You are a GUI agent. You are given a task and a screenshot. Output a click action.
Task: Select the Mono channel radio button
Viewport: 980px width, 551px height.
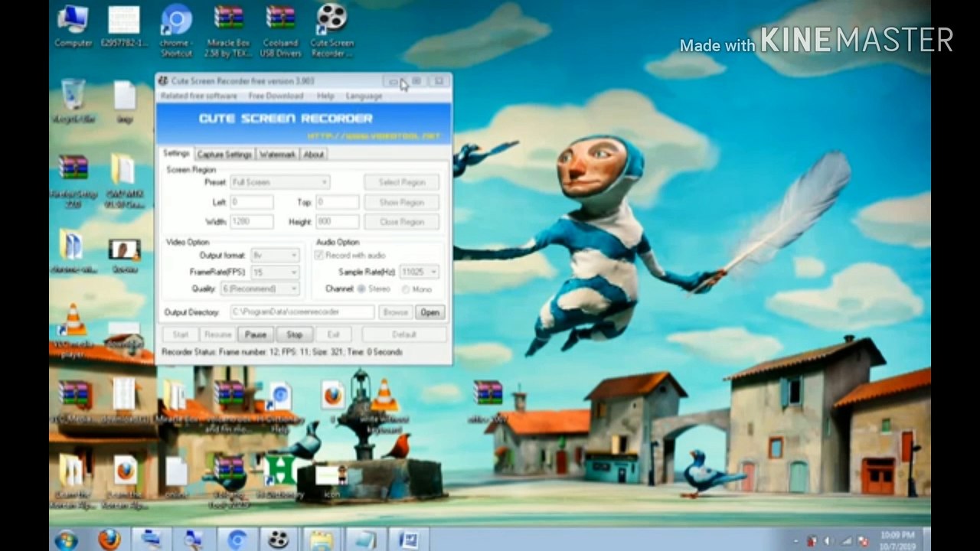tap(406, 289)
